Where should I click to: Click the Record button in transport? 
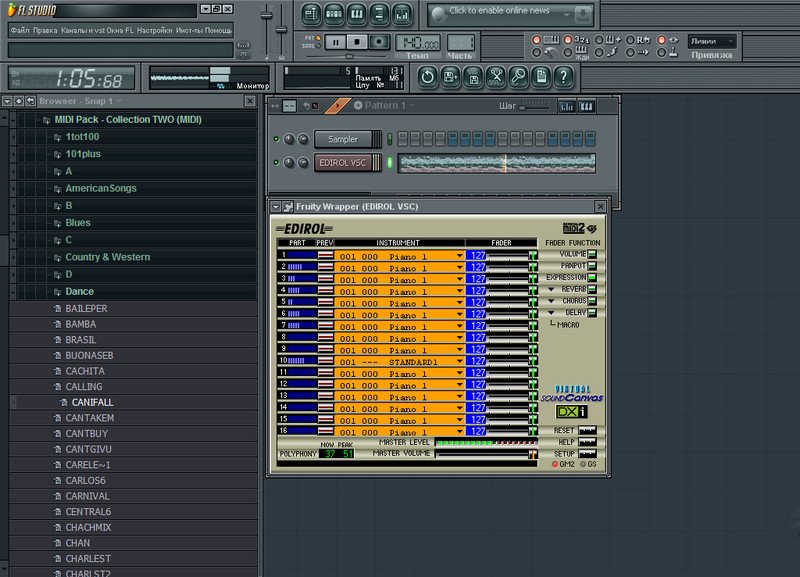[x=379, y=42]
